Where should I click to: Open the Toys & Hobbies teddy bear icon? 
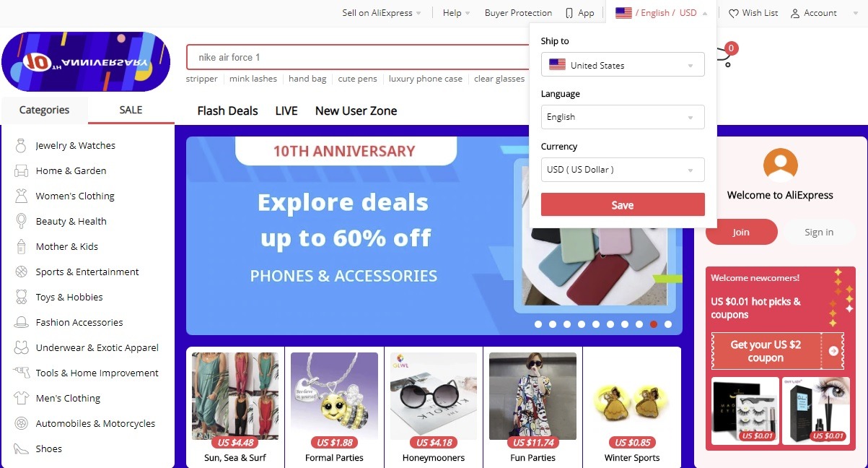22,297
